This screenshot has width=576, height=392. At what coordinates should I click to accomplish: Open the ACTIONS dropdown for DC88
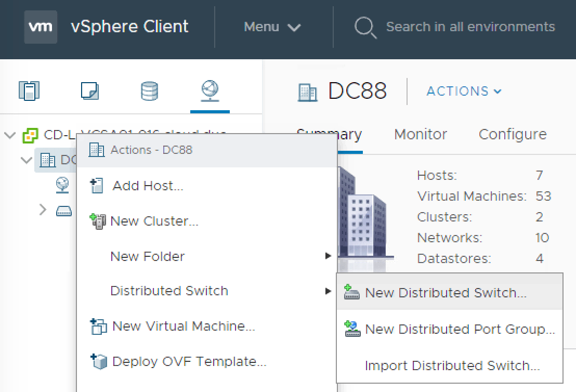(464, 92)
